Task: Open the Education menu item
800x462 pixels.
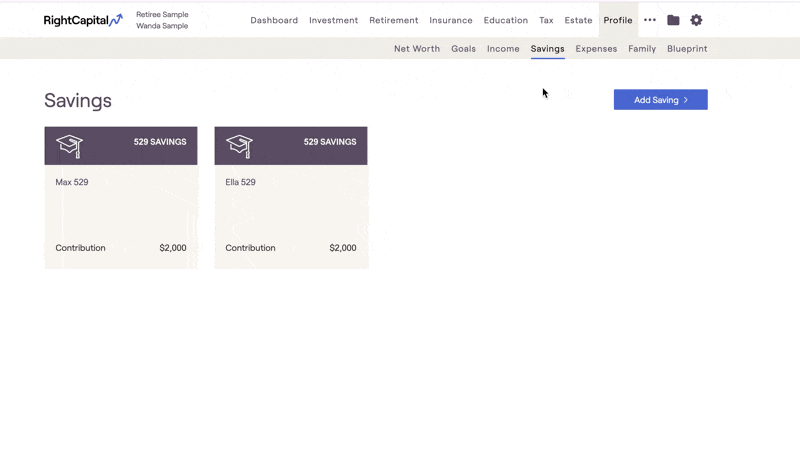Action: [505, 20]
